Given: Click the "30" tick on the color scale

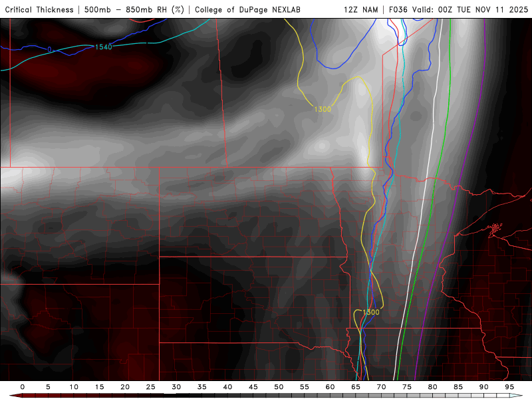Looking at the screenshot, I should point(176,387).
